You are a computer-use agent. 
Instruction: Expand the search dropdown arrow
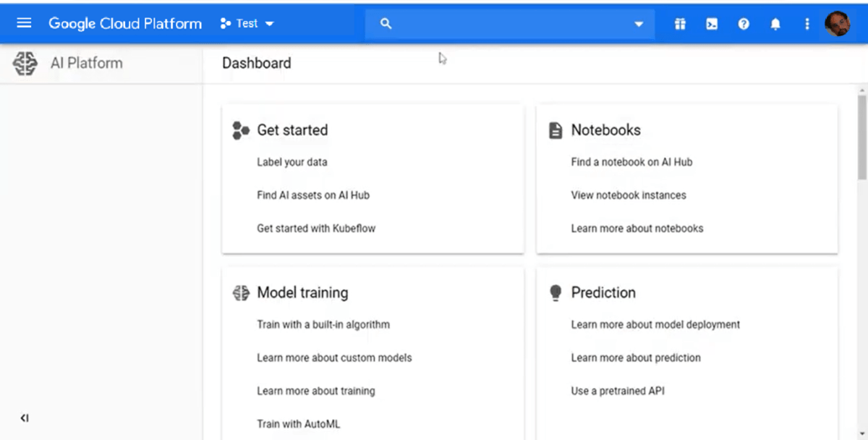pos(638,23)
